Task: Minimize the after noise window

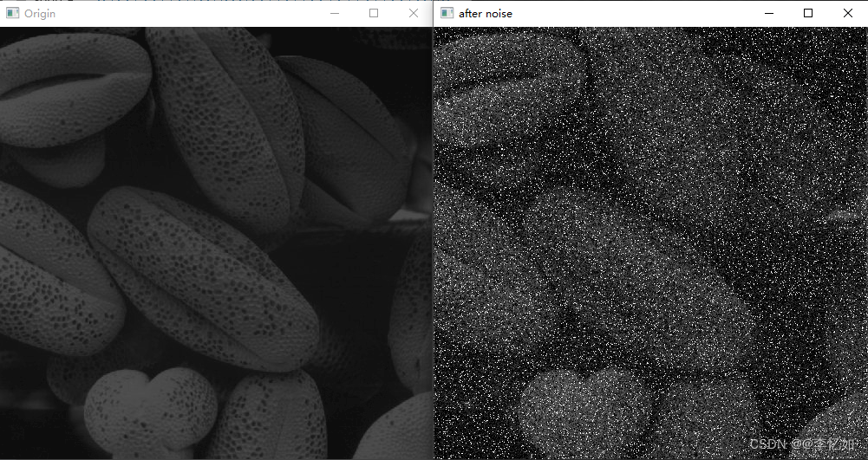Action: coord(769,13)
